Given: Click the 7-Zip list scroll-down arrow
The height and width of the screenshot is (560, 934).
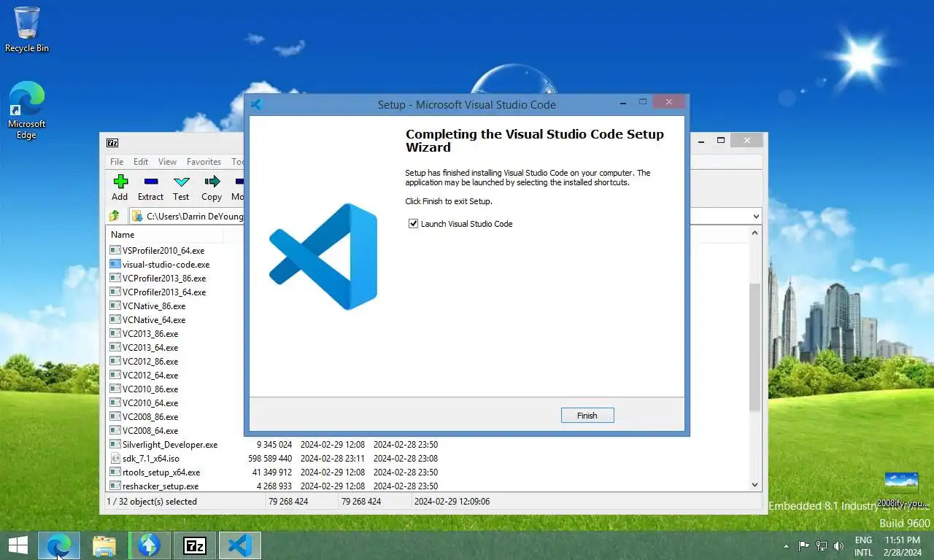Looking at the screenshot, I should tap(755, 485).
